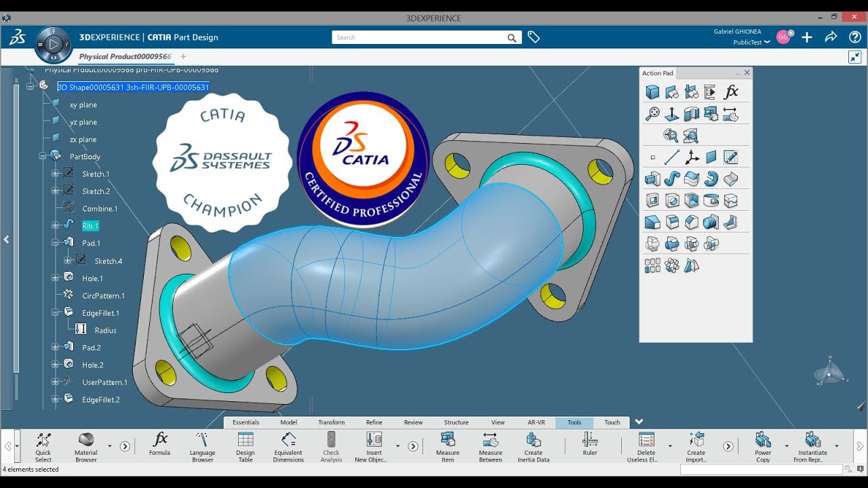Viewport: 868px width, 488px height.
Task: Open the PublicTest role dropdown
Action: coord(751,42)
